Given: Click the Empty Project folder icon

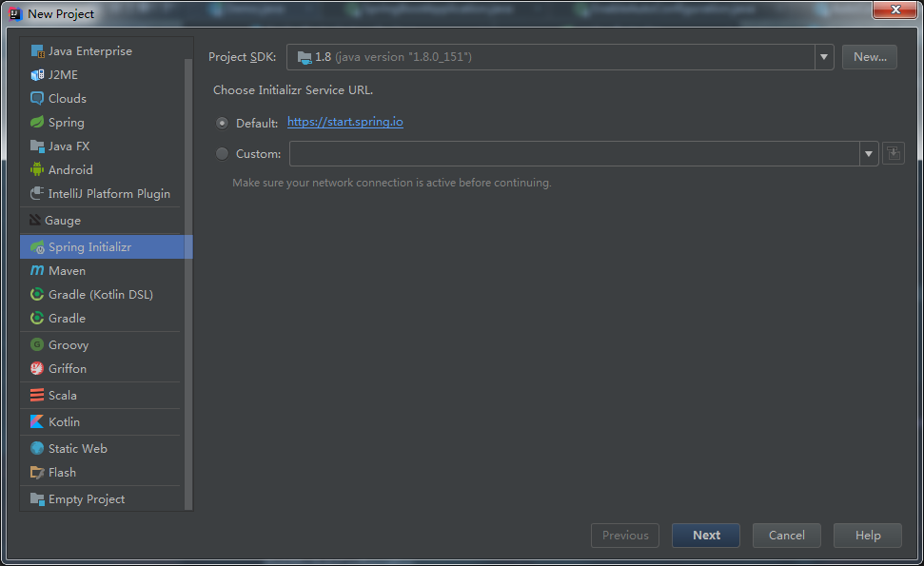Looking at the screenshot, I should click(37, 498).
